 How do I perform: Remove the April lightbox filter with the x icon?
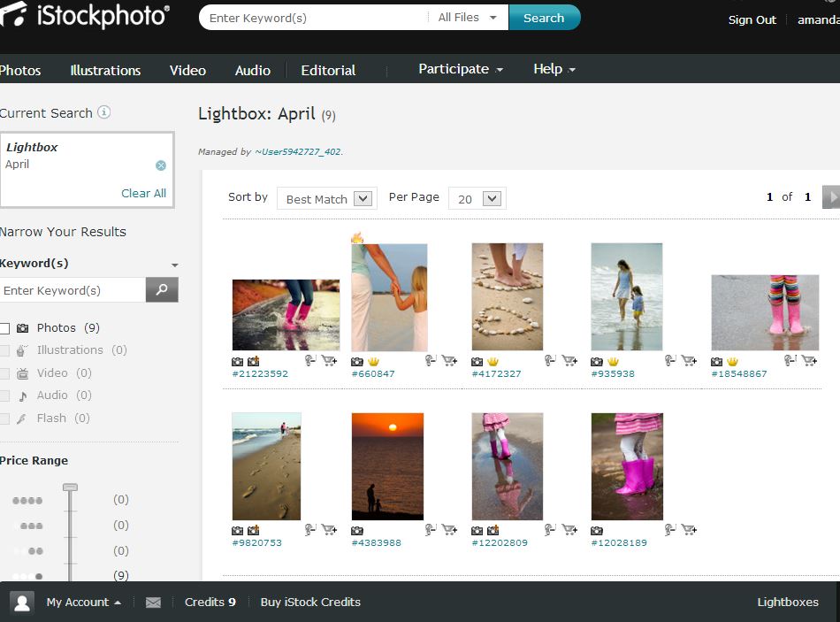tap(161, 165)
